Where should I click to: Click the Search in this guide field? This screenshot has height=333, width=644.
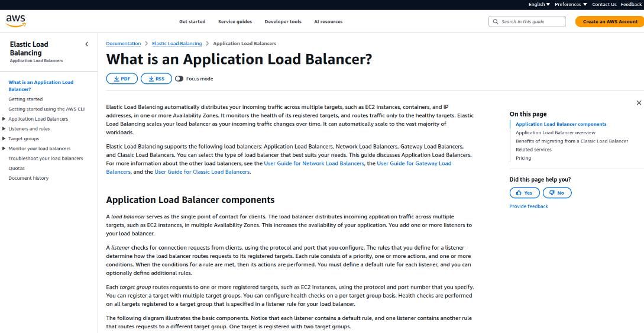(x=527, y=22)
